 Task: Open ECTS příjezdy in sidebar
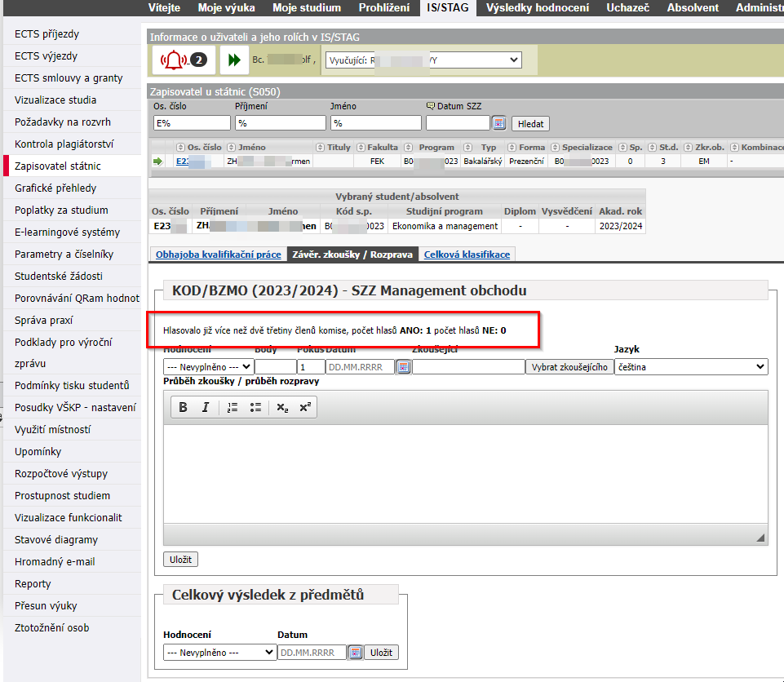tap(47, 34)
